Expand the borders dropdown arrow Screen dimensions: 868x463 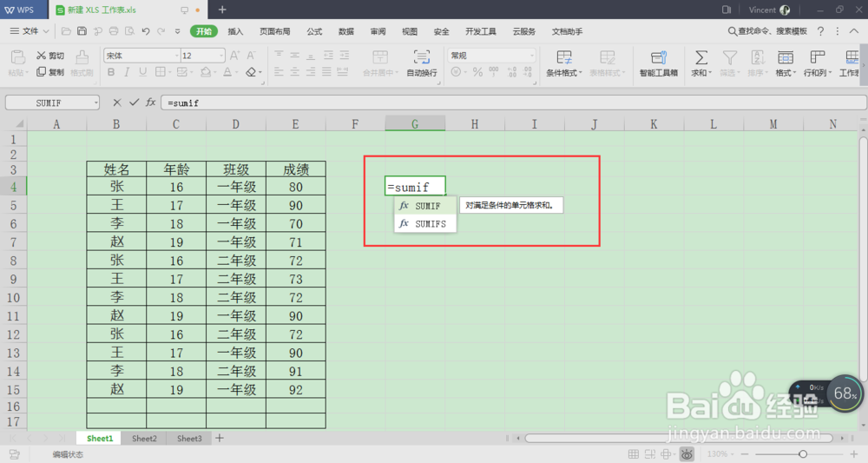point(170,73)
